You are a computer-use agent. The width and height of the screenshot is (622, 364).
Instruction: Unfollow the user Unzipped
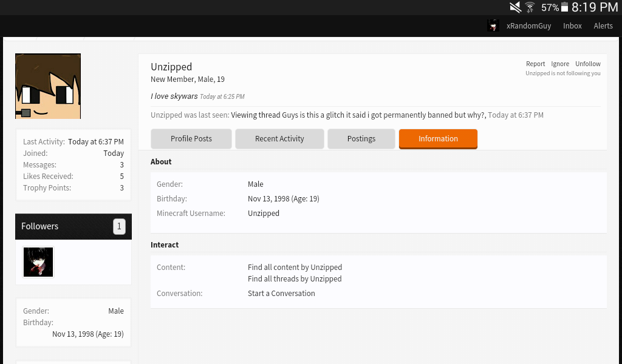pyautogui.click(x=588, y=64)
